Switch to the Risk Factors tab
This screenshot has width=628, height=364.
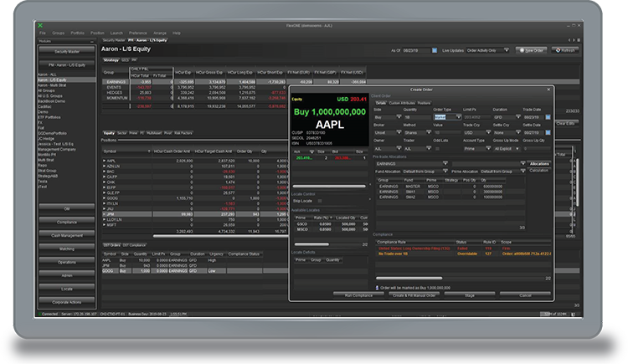[x=183, y=133]
